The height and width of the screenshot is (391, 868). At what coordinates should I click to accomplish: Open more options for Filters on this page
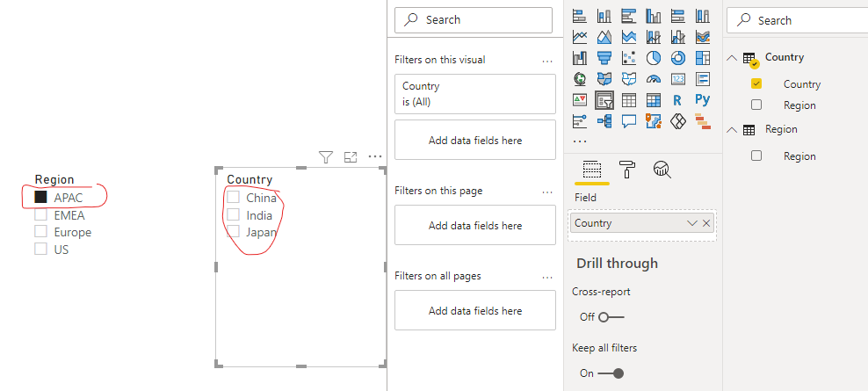coord(547,192)
